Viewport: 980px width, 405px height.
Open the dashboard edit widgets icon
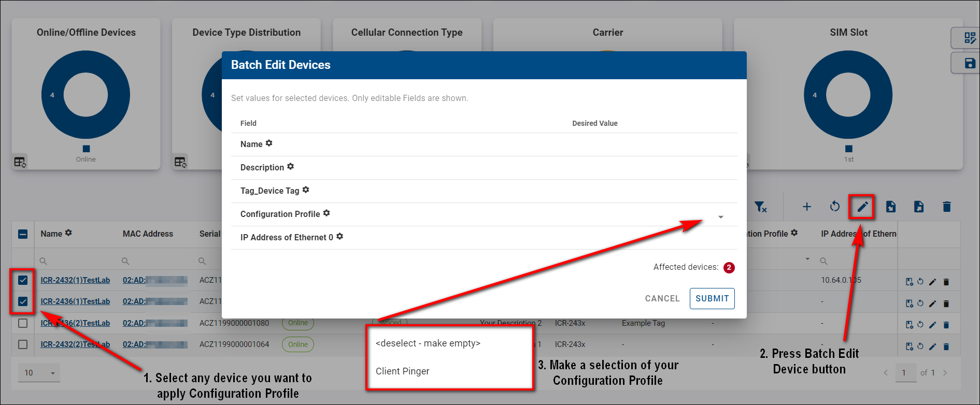970,38
